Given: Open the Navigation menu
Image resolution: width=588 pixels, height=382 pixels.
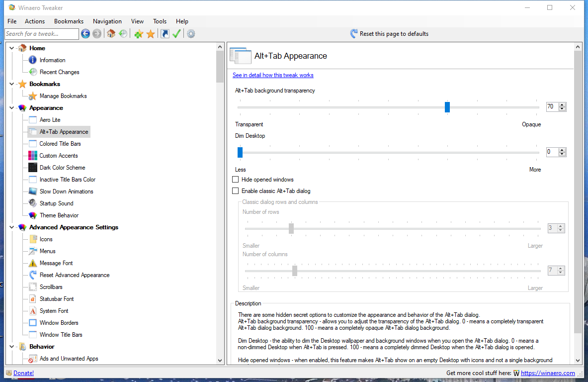Looking at the screenshot, I should [107, 21].
